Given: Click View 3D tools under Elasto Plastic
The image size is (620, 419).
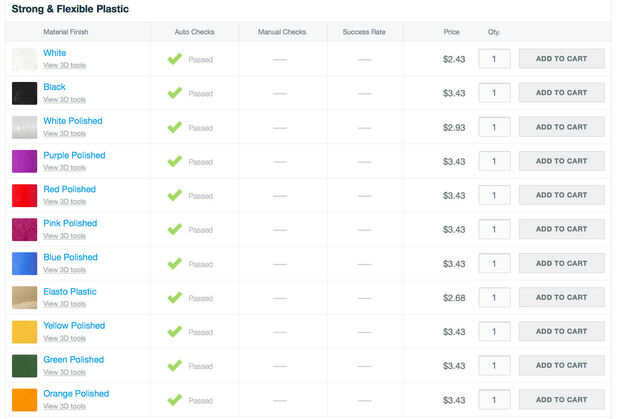Looking at the screenshot, I should coord(64,304).
